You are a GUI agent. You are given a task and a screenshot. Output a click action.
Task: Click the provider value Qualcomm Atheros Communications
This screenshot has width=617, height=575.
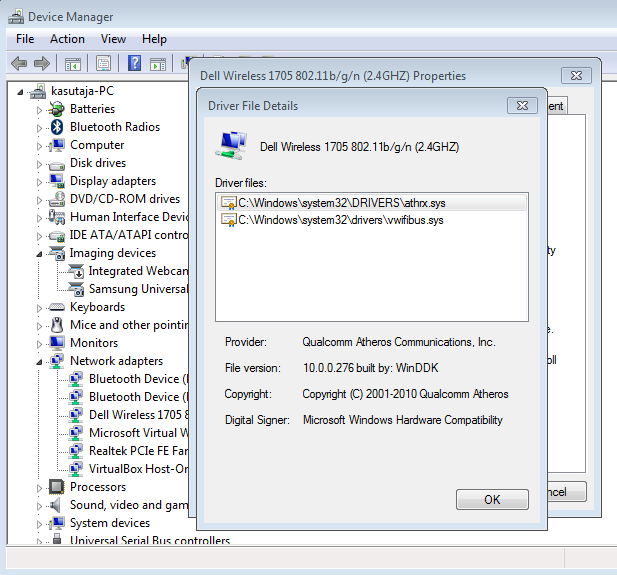point(399,342)
